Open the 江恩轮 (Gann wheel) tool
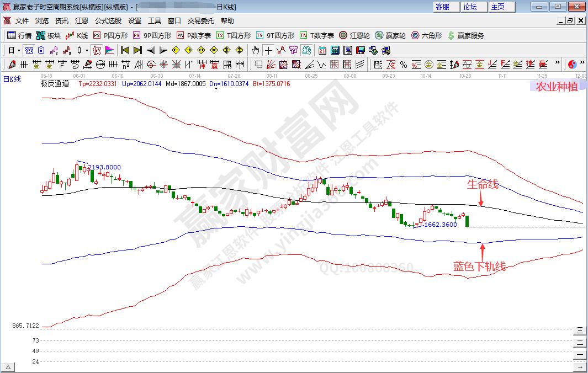This screenshot has width=588, height=373. tap(354, 35)
